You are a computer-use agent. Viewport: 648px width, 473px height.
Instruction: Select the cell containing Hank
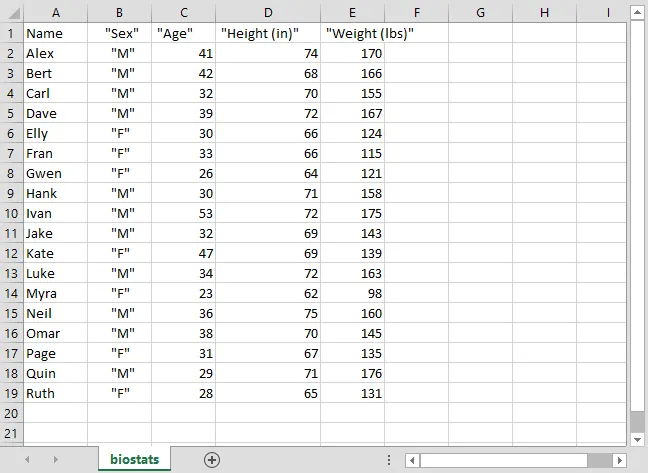55,193
